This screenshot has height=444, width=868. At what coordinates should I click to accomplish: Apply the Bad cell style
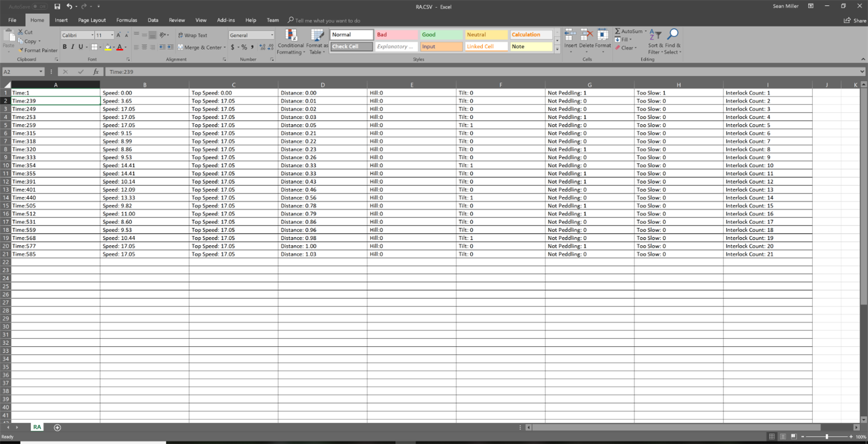click(x=396, y=35)
